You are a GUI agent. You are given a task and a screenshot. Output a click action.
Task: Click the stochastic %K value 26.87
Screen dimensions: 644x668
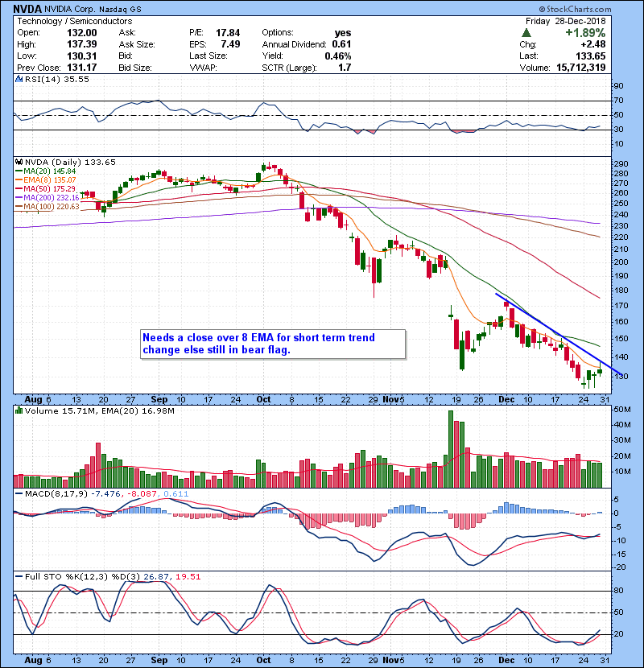pos(157,577)
